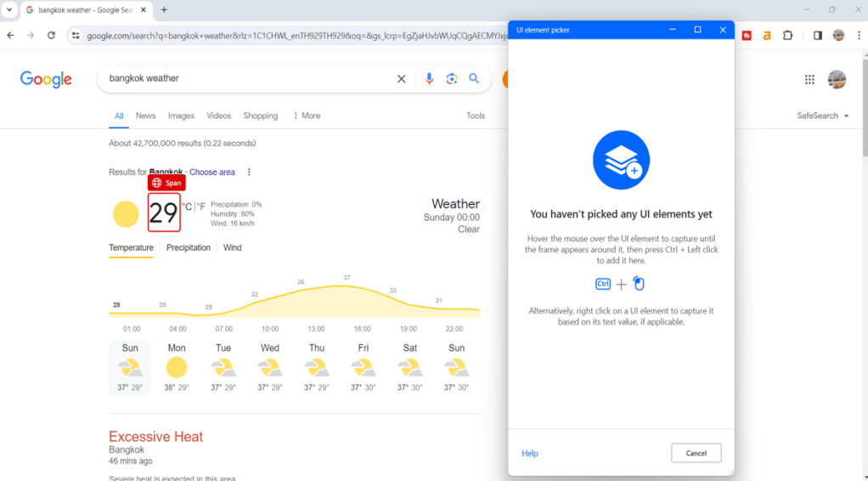Click the voice search microphone icon
The image size is (868, 481).
click(x=429, y=79)
